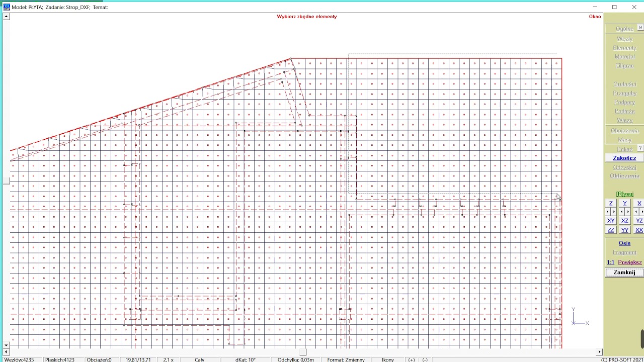Viewport: 644px width, 362px height.
Task: Click right arrow under Y button
Action: coord(628,212)
